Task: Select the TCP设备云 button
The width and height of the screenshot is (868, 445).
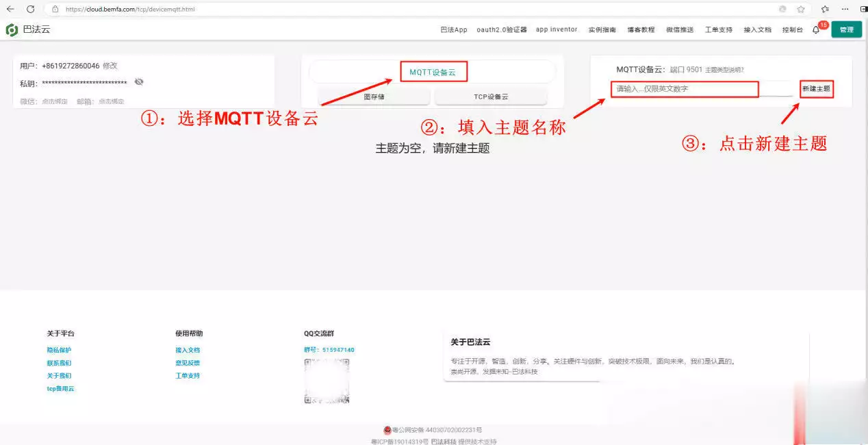Action: tap(491, 97)
